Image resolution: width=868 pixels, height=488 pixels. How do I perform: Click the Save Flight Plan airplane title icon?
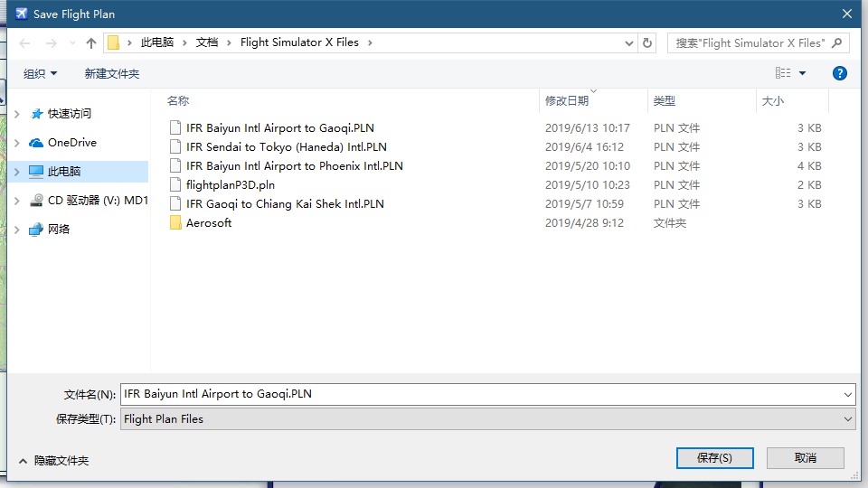click(21, 14)
